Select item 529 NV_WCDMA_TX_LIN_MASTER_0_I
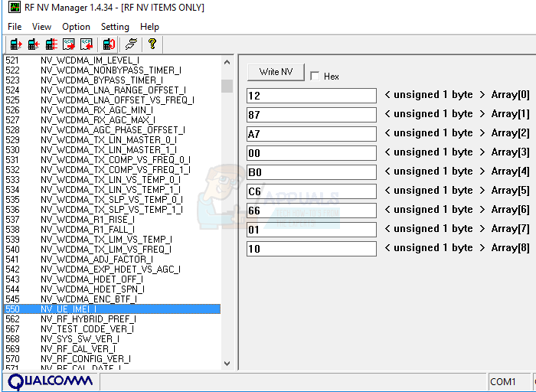Image resolution: width=536 pixels, height=392 pixels. [x=112, y=140]
